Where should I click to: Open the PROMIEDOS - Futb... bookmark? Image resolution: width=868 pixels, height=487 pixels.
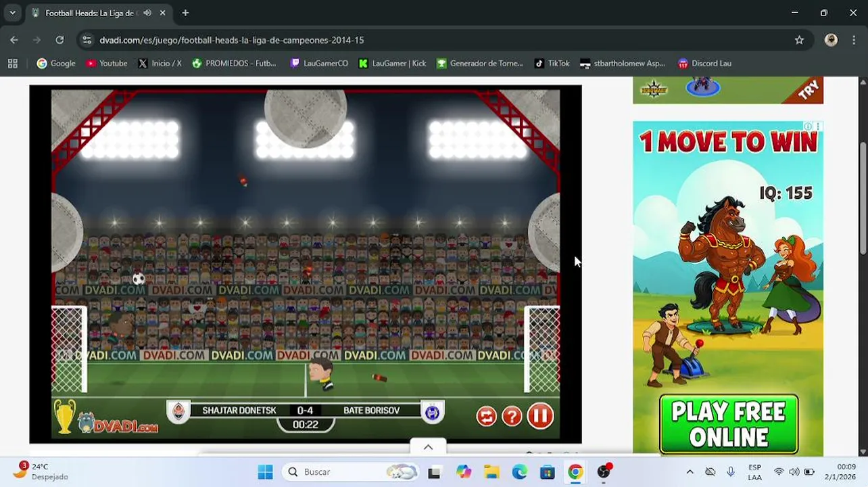click(x=234, y=63)
